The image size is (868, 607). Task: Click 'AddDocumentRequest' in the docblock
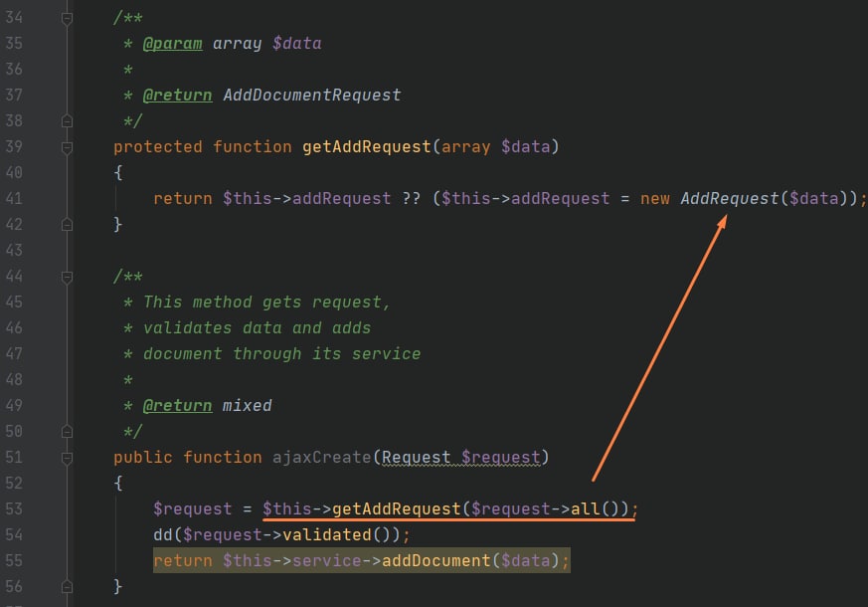[x=311, y=96]
